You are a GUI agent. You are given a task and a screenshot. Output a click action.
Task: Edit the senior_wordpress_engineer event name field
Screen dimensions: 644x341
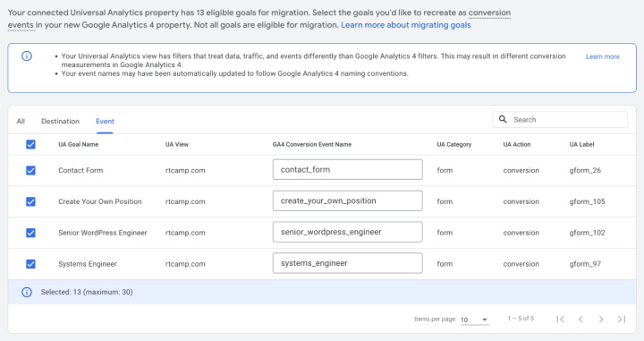click(x=347, y=232)
